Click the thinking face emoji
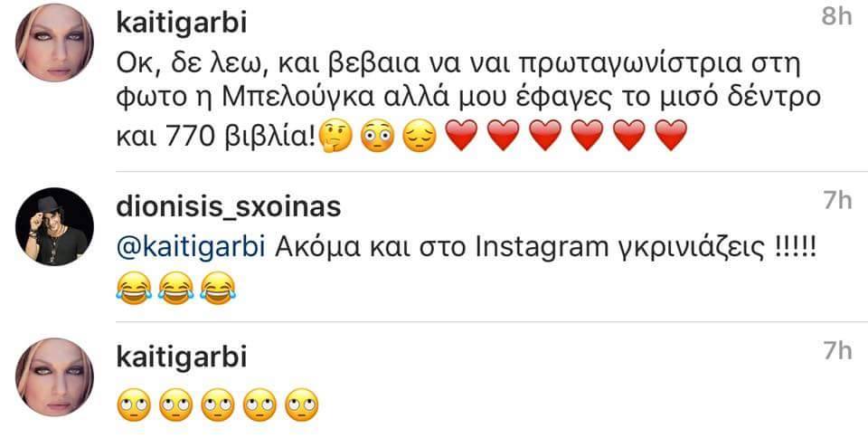The width and height of the screenshot is (868, 438). [335, 137]
